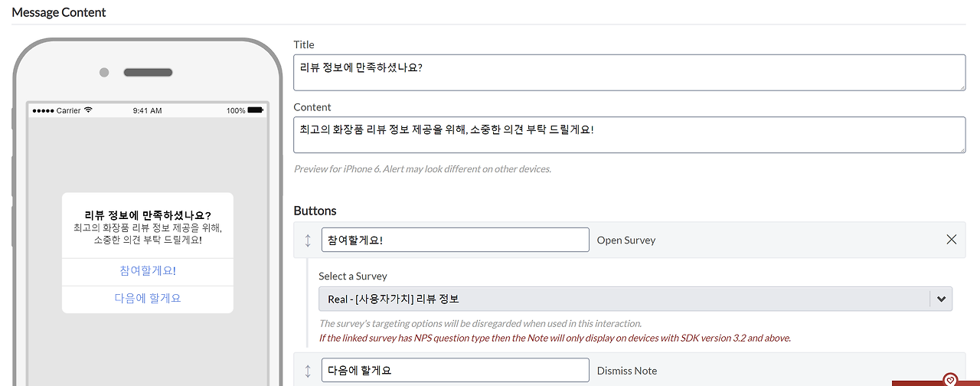Click the 9:41 AM time in phone preview
Image resolution: width=980 pixels, height=386 pixels.
pos(147,110)
